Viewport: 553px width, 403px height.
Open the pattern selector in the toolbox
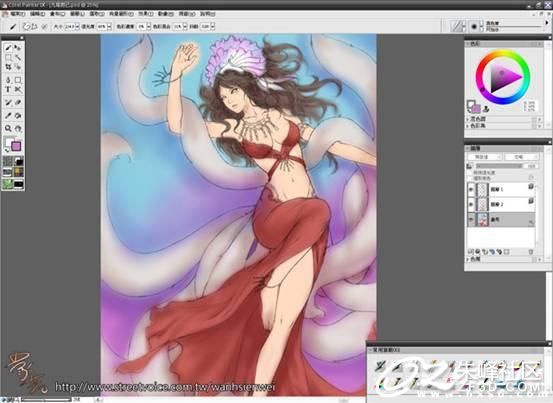pyautogui.click(x=8, y=172)
